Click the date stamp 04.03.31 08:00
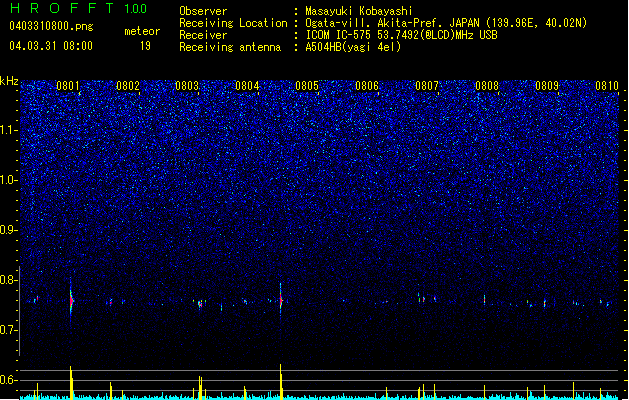The height and width of the screenshot is (400, 629). [51, 46]
